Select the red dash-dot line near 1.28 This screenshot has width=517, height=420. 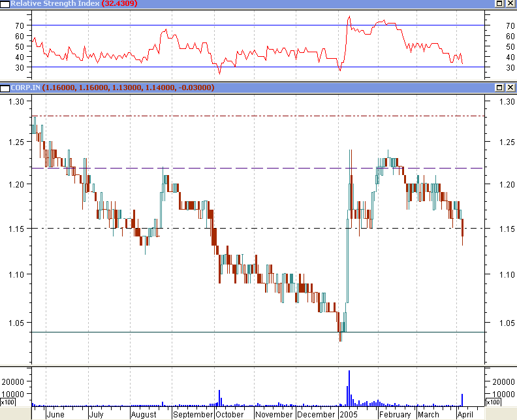point(258,116)
